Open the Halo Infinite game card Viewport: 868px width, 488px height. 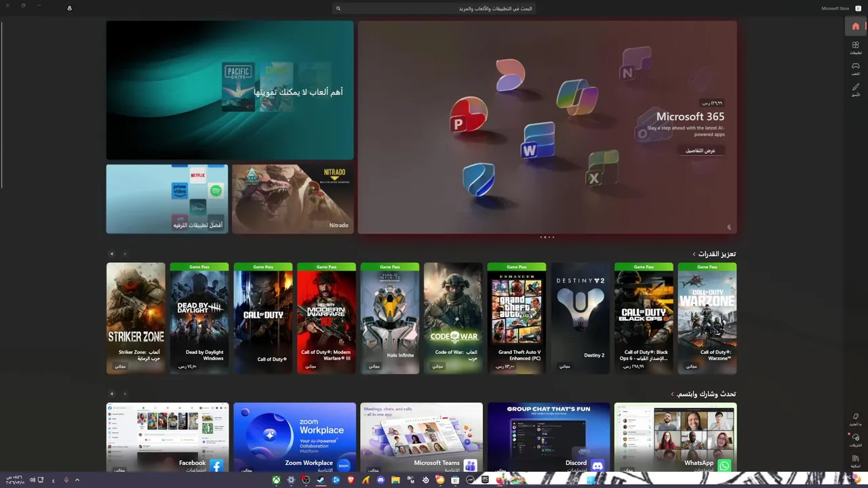[x=390, y=318]
